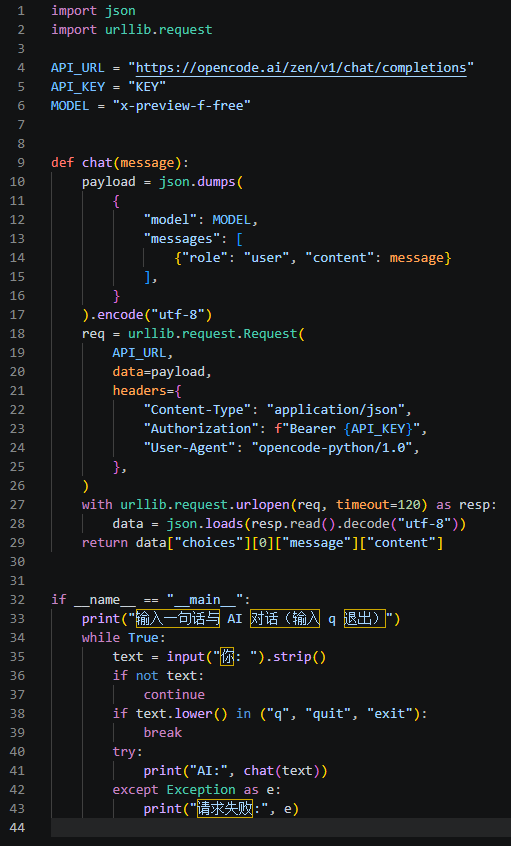Click the strip method on line 35

[x=294, y=657]
